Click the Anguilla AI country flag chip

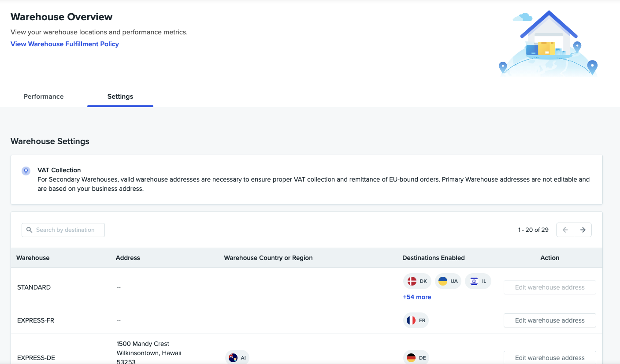[238, 357]
